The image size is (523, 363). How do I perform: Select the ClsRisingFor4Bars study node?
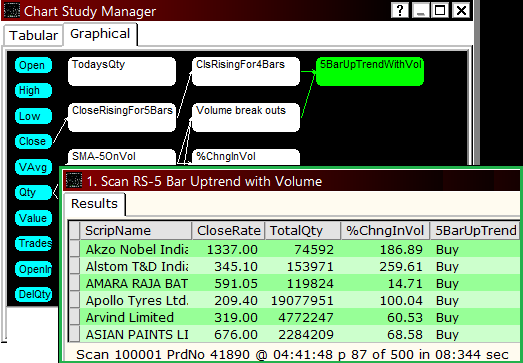pos(246,71)
